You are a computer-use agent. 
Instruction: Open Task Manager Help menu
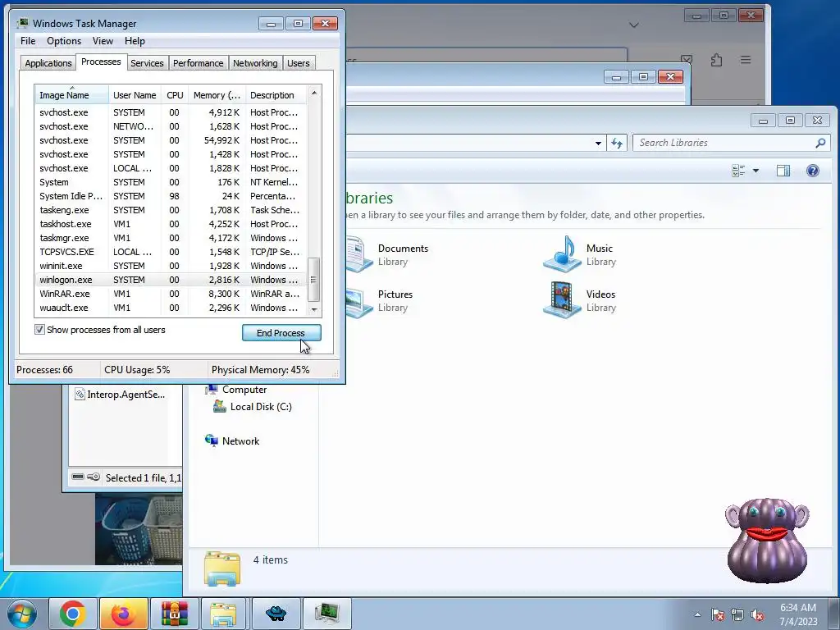(x=135, y=41)
